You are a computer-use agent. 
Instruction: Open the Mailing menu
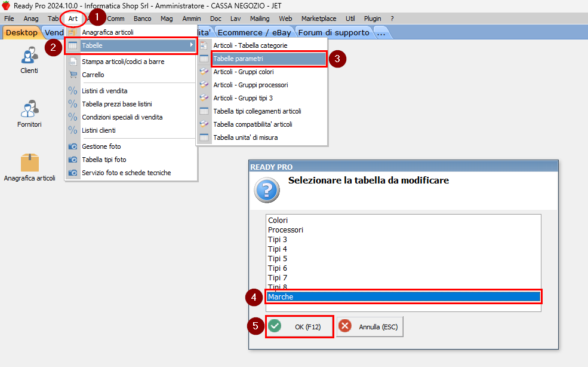[x=260, y=19]
